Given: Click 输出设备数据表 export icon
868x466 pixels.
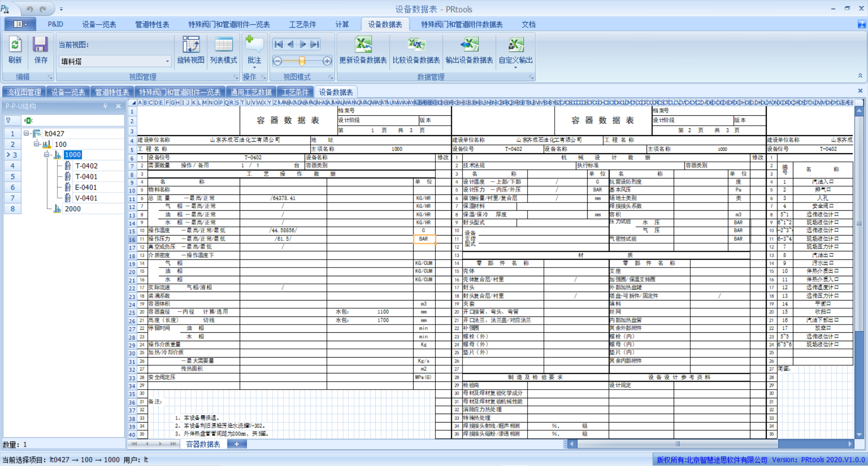Looking at the screenshot, I should (x=469, y=45).
